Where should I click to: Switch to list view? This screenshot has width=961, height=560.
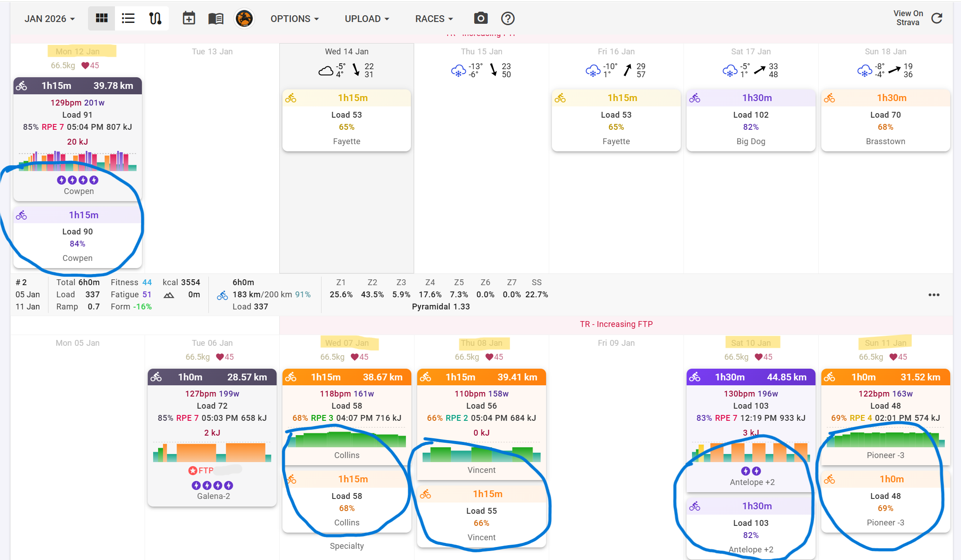tap(128, 18)
